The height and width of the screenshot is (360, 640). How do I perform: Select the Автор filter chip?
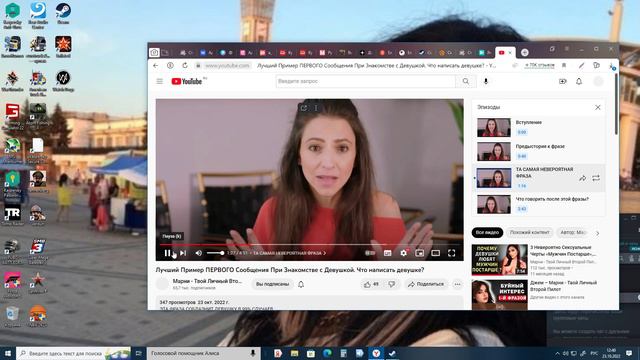point(573,233)
